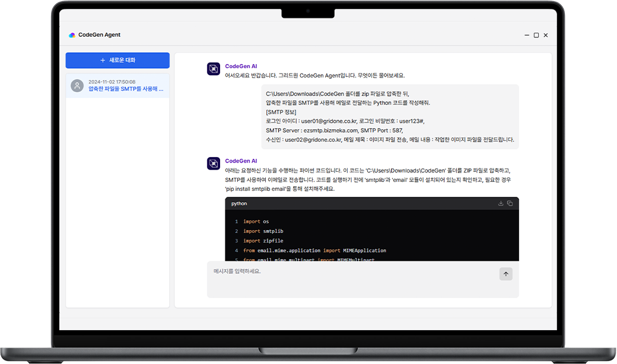Download the python code block
Image resolution: width=617 pixels, height=364 pixels.
pyautogui.click(x=501, y=203)
